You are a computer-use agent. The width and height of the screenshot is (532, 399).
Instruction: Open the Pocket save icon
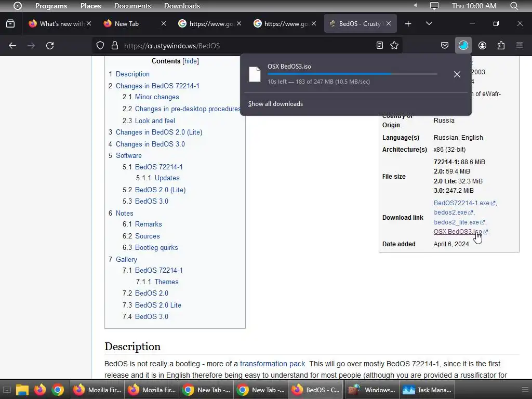pos(445,46)
